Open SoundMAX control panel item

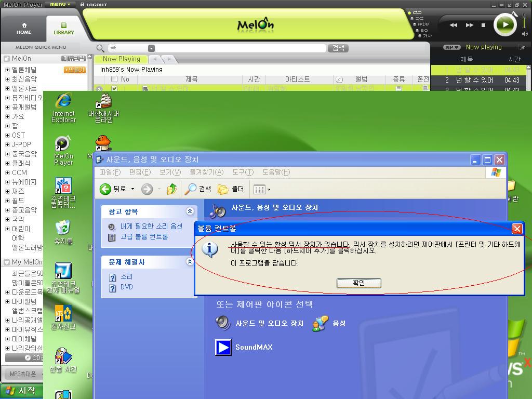(x=244, y=347)
